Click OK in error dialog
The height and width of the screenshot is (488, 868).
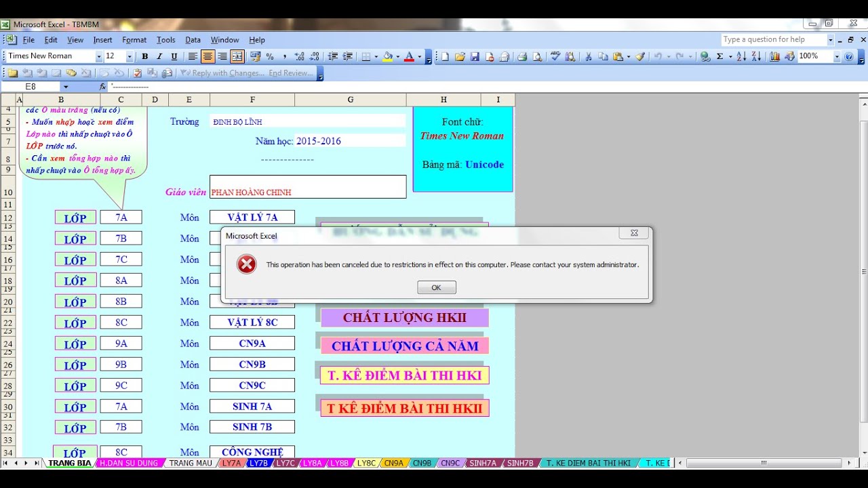(437, 287)
